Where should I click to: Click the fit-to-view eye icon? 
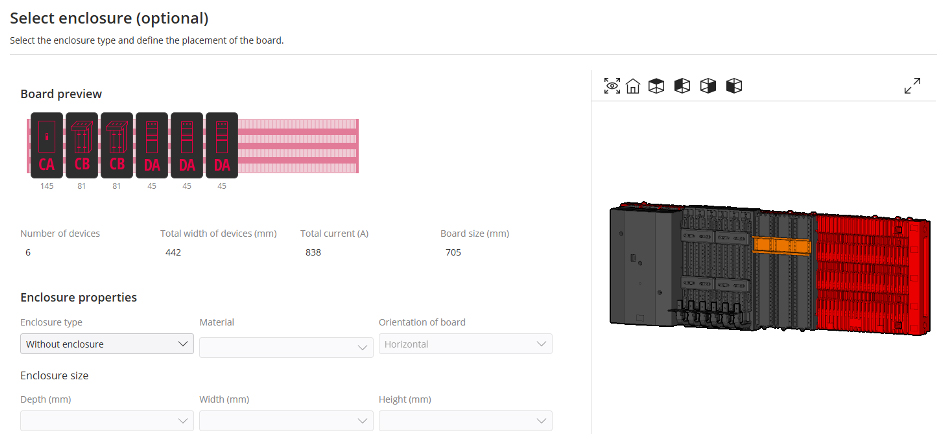(612, 87)
